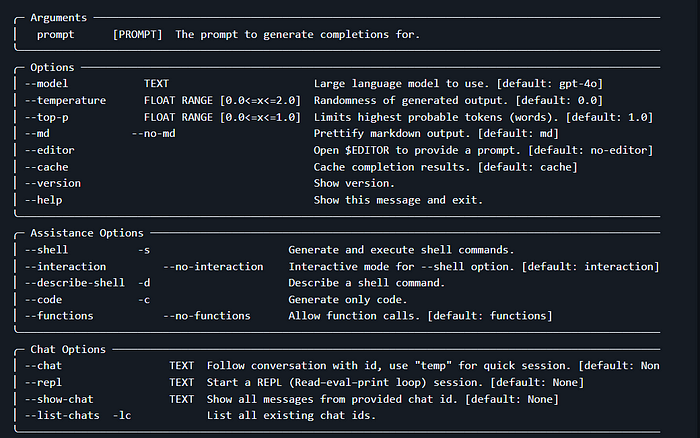Image resolution: width=700 pixels, height=438 pixels.
Task: Click the Chat Options section heading
Action: click(68, 349)
